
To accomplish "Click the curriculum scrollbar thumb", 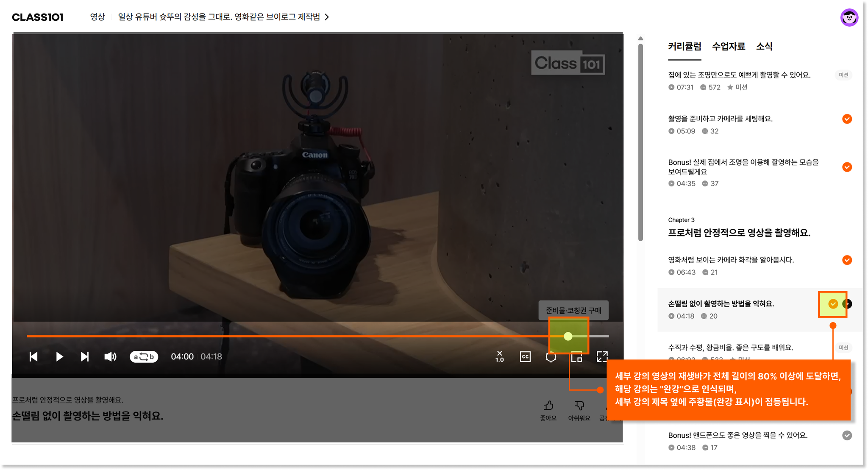I will (x=640, y=142).
